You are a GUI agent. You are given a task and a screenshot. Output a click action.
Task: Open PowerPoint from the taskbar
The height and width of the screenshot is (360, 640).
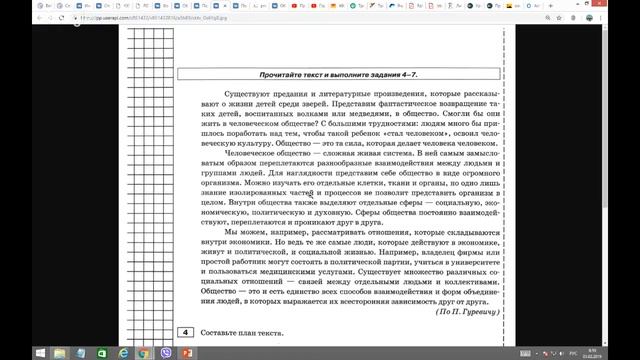(x=187, y=353)
